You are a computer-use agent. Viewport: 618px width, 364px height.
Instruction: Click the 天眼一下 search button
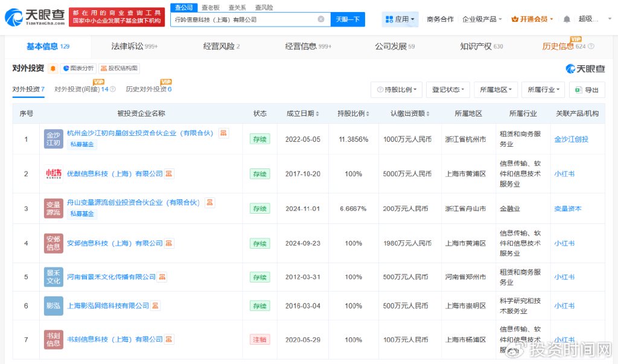348,19
